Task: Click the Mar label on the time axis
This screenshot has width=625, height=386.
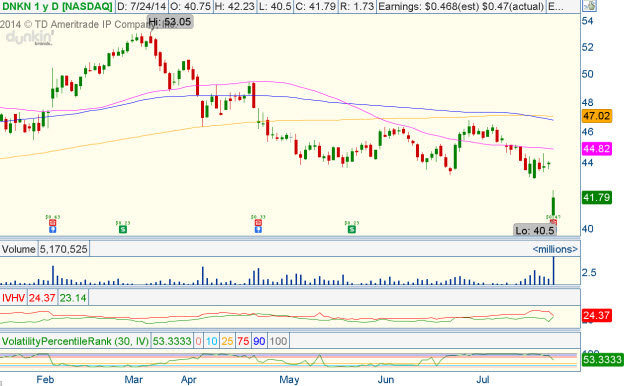Action: [134, 379]
